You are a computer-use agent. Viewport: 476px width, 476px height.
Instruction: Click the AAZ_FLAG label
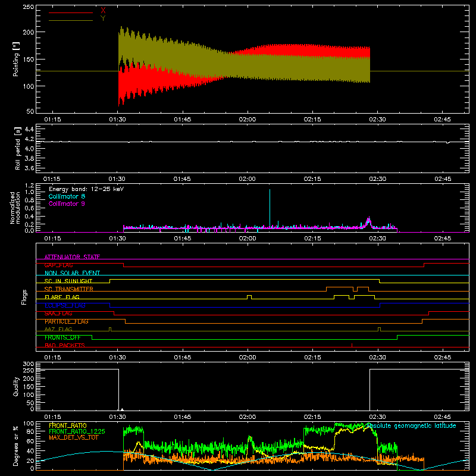pyautogui.click(x=58, y=330)
